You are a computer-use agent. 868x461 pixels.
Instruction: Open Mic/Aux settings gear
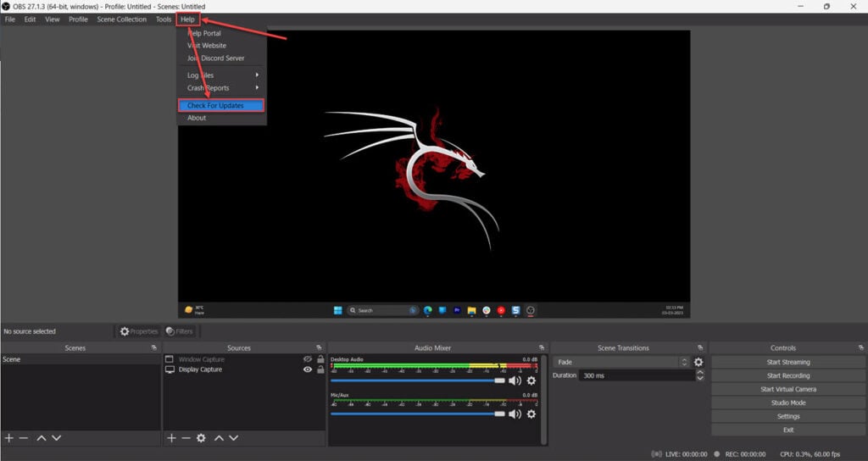[531, 414]
